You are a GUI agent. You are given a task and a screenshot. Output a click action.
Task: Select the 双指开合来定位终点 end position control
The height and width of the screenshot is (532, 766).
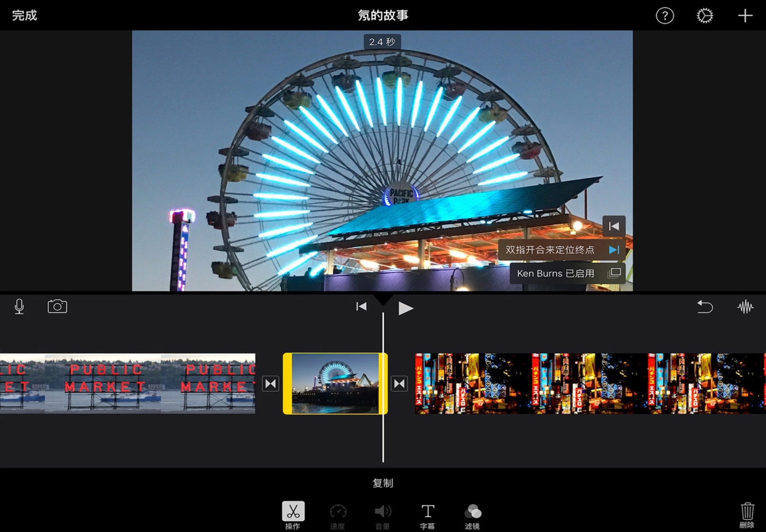[561, 250]
